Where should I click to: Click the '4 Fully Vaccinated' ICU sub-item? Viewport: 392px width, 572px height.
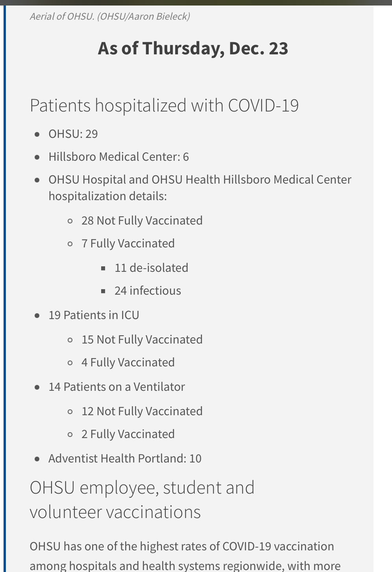coord(128,362)
